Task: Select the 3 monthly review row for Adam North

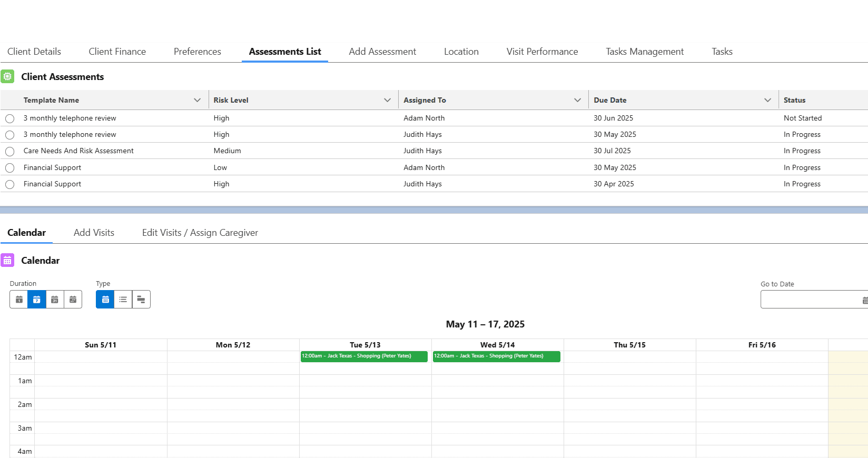Action: [10, 118]
